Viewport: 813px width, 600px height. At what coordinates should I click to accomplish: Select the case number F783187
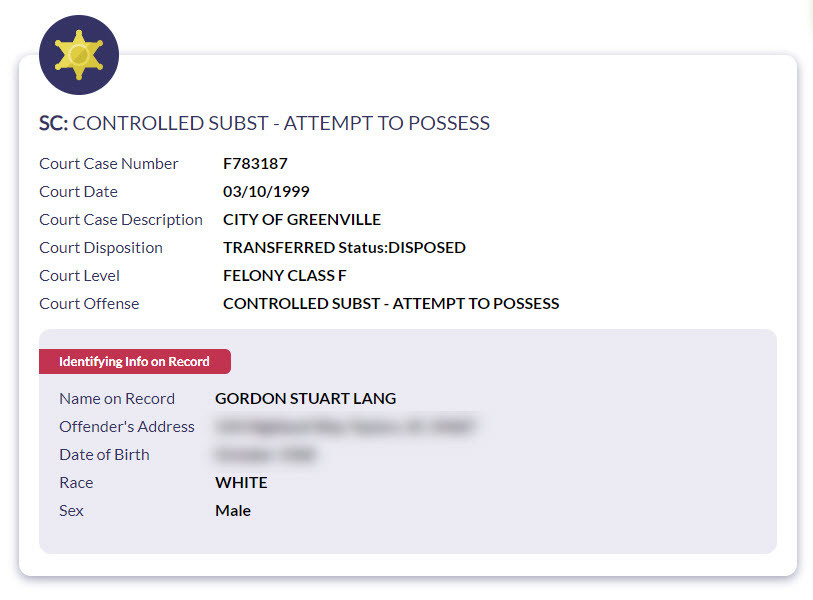click(x=255, y=164)
